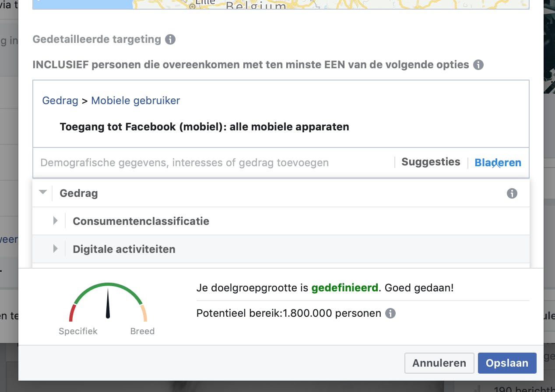The height and width of the screenshot is (392, 555).
Task: Click info icon after the INCLUSIEF personen heading
Action: (x=478, y=65)
